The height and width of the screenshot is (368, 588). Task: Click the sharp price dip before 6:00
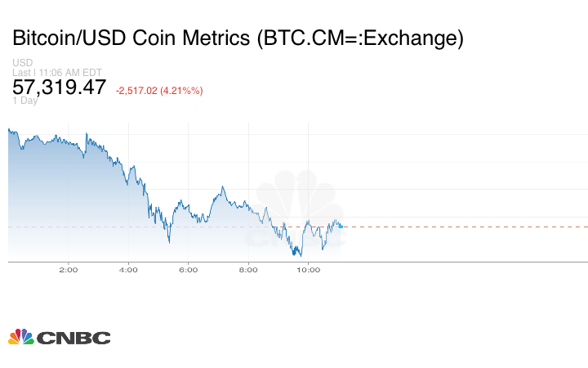169,242
